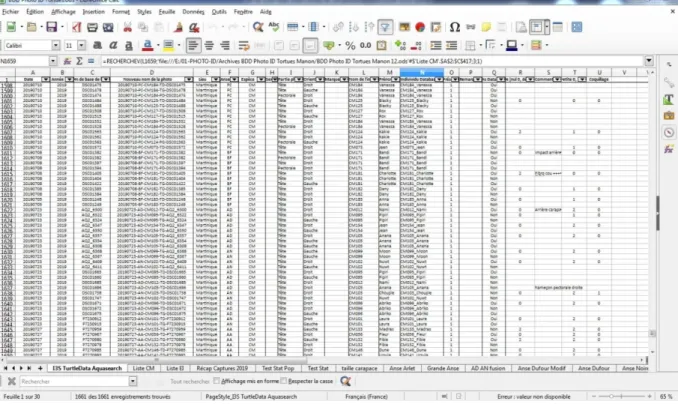This screenshot has height=404, width=678.
Task: Align cell text right
Action: (225, 45)
